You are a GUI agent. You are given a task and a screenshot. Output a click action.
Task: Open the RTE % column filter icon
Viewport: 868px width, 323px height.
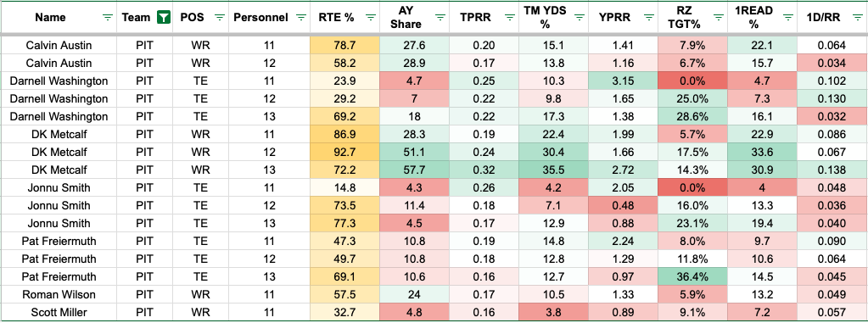(370, 18)
